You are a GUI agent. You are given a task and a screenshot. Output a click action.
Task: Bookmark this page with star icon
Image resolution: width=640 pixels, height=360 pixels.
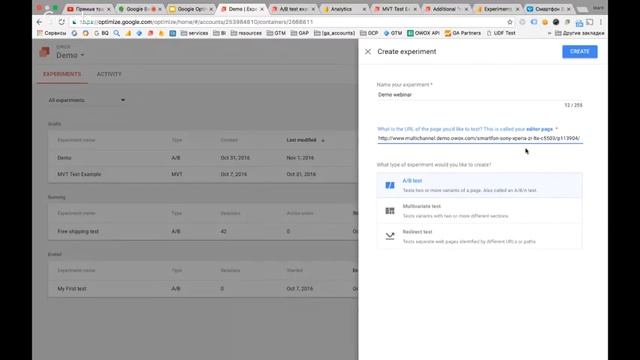click(x=510, y=22)
